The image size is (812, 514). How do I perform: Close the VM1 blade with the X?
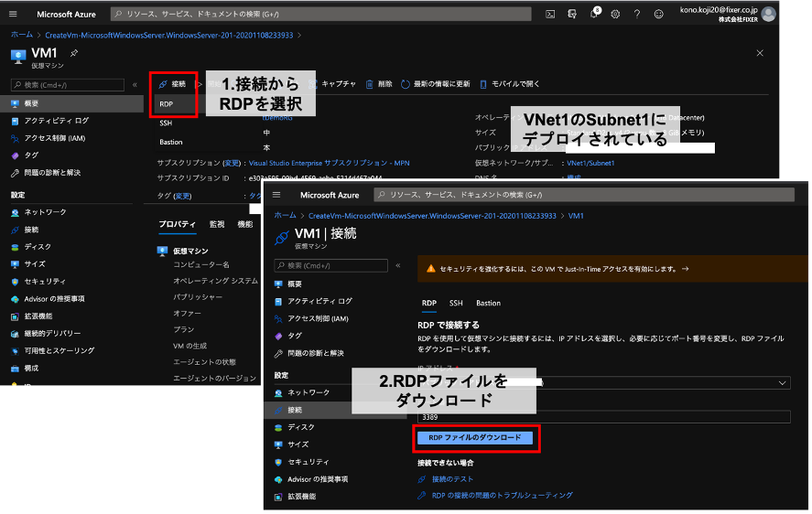tap(760, 53)
